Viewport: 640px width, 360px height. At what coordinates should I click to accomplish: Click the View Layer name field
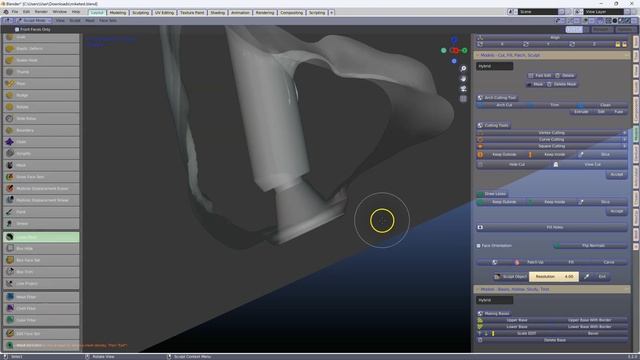(x=603, y=12)
